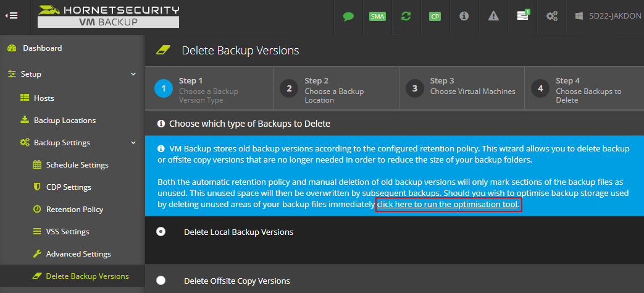
Task: Collapse the Setup menu chevron
Action: click(x=133, y=74)
